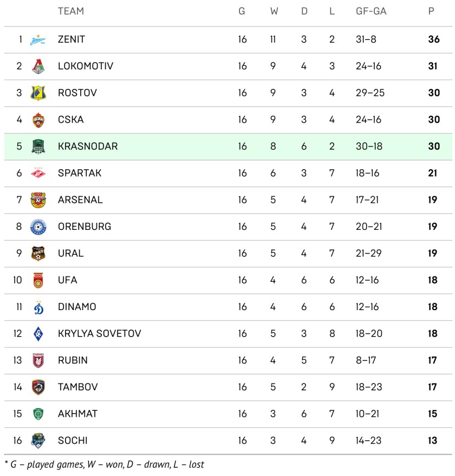The width and height of the screenshot is (455, 476).
Task: Click the W wins column header
Action: coord(274,11)
